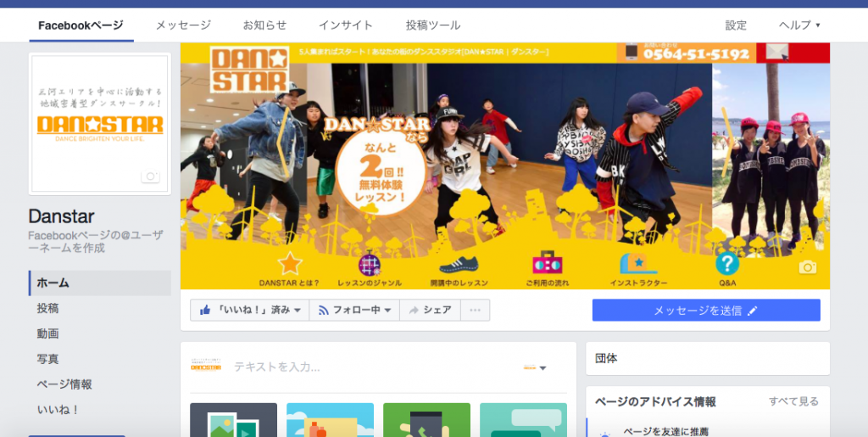Open the more options ellipsis button
This screenshot has width=868, height=437.
point(475,311)
